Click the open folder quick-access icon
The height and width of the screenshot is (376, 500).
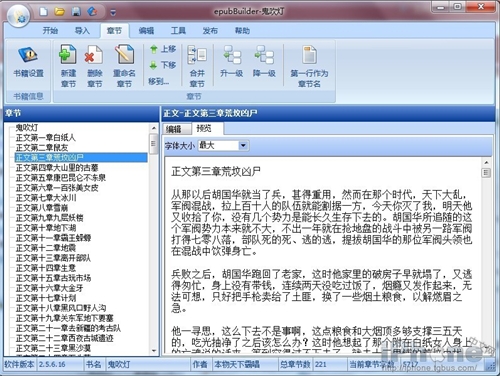click(60, 12)
